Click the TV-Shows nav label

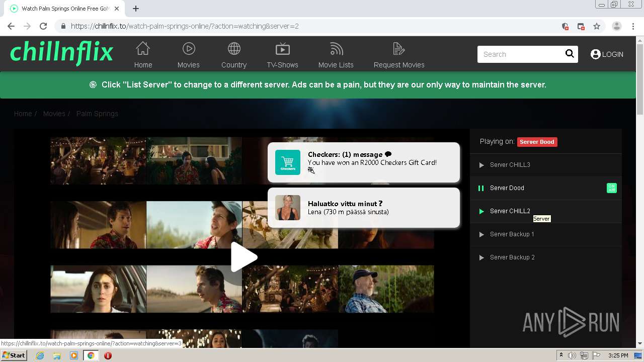click(283, 65)
